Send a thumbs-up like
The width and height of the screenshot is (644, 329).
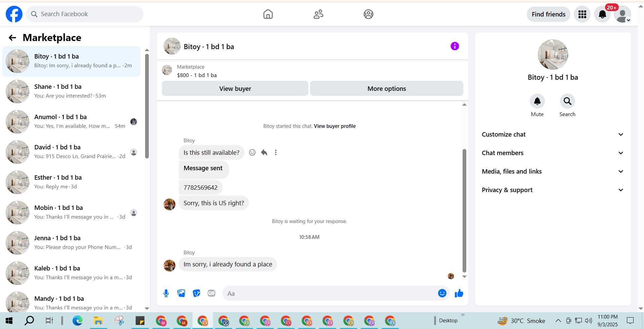tap(459, 293)
